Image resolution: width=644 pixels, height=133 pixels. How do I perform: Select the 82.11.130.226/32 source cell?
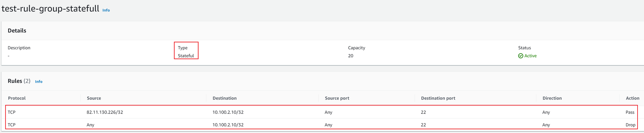105,112
